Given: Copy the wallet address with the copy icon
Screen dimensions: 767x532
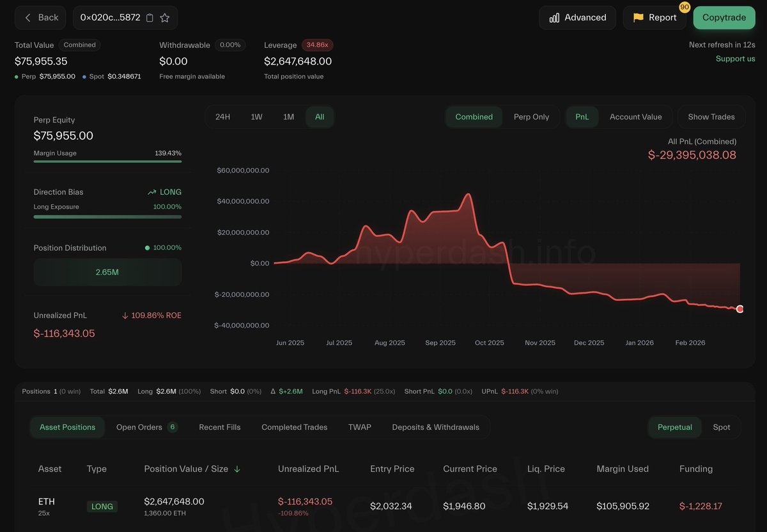Looking at the screenshot, I should coord(149,17).
